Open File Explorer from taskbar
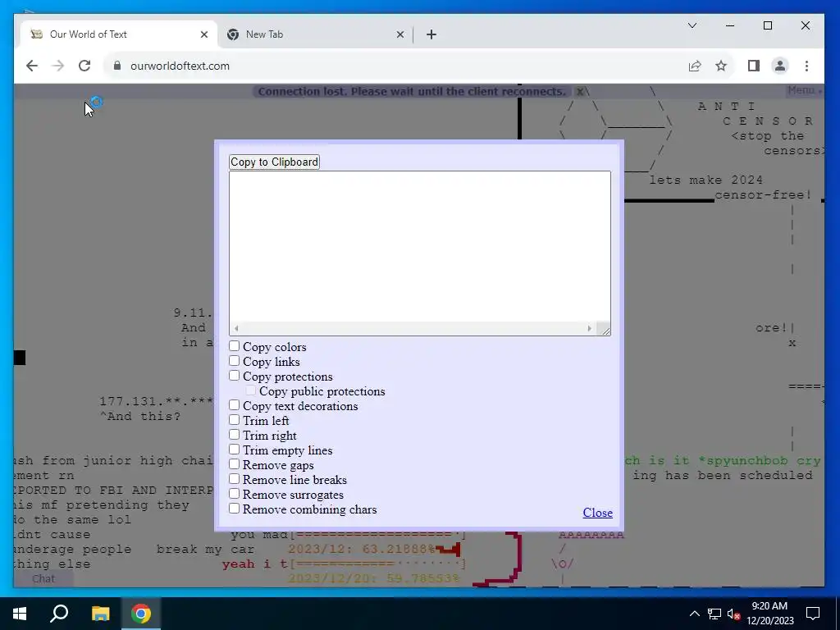The height and width of the screenshot is (630, 840). 100,614
